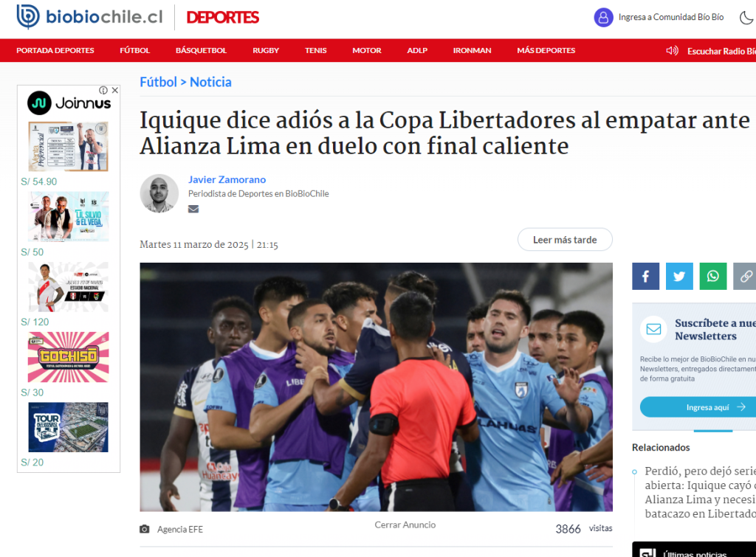The height and width of the screenshot is (557, 756).
Task: Click the Ingresa aquí newsletter button
Action: coord(698,407)
